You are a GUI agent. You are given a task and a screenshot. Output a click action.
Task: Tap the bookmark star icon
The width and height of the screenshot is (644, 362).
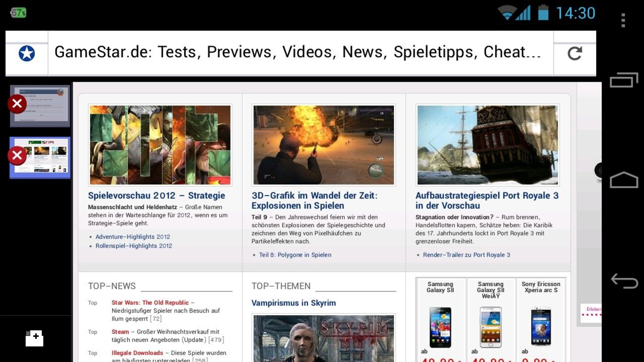[x=26, y=54]
